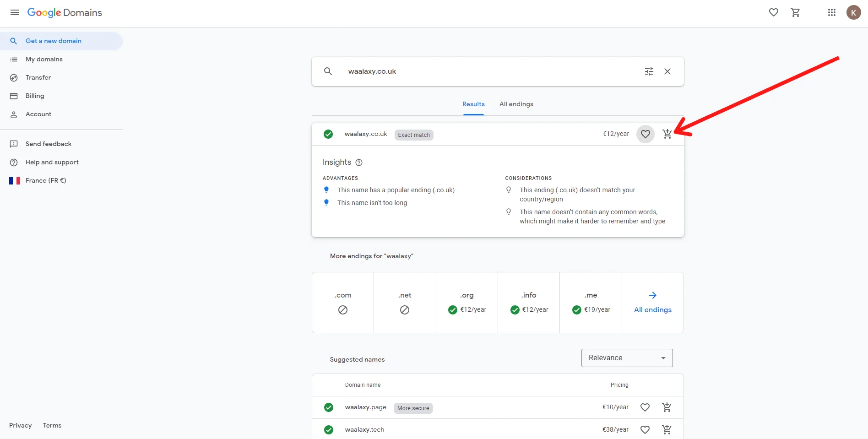
Task: Click the waalaxy.tech suggested name
Action: pos(364,430)
